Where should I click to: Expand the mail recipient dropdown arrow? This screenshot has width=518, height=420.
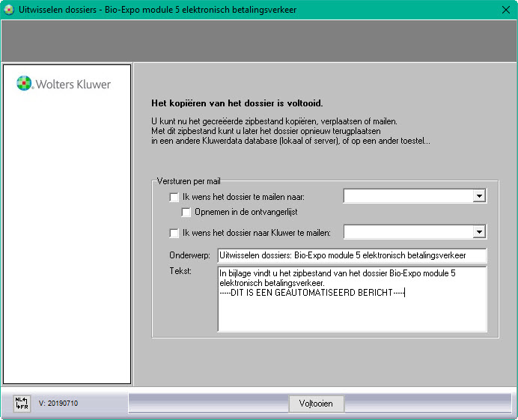479,196
